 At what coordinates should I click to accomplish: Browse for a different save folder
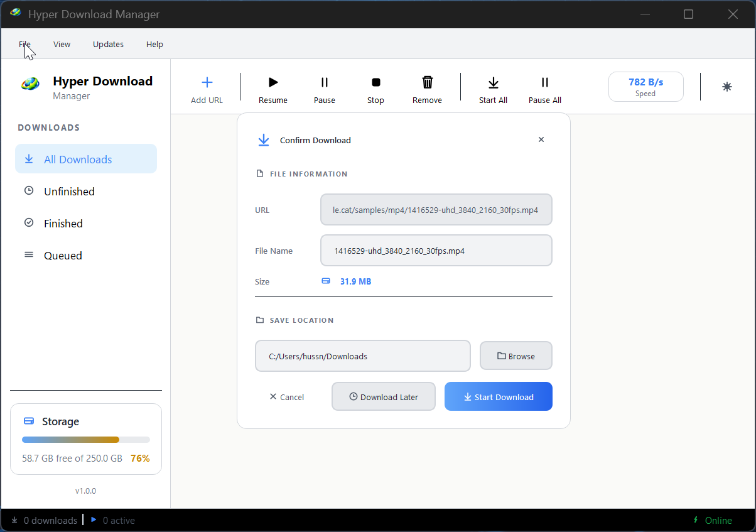point(516,356)
